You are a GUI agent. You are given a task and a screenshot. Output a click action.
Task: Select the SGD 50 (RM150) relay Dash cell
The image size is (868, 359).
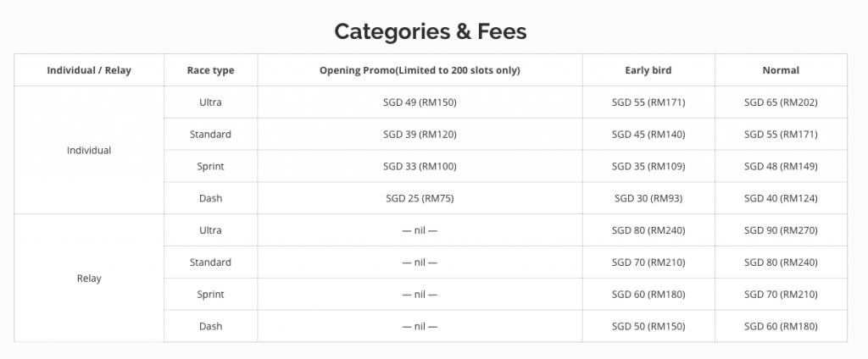648,326
